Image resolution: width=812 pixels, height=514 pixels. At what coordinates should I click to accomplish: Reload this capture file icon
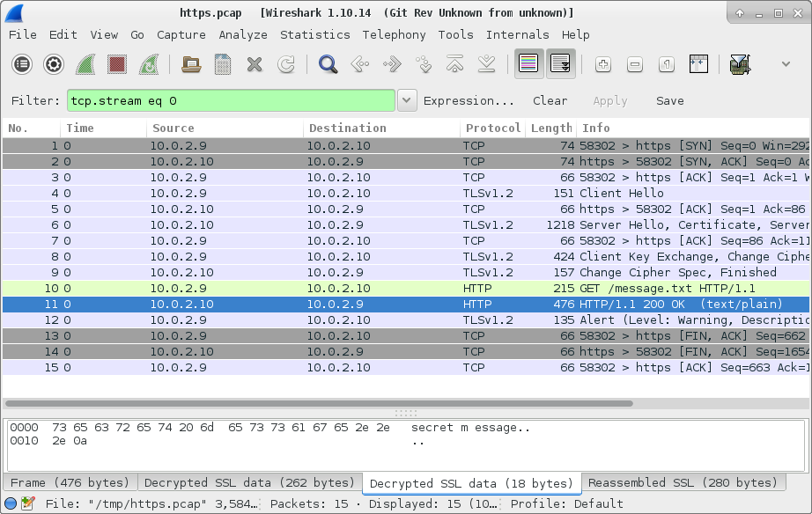[286, 65]
